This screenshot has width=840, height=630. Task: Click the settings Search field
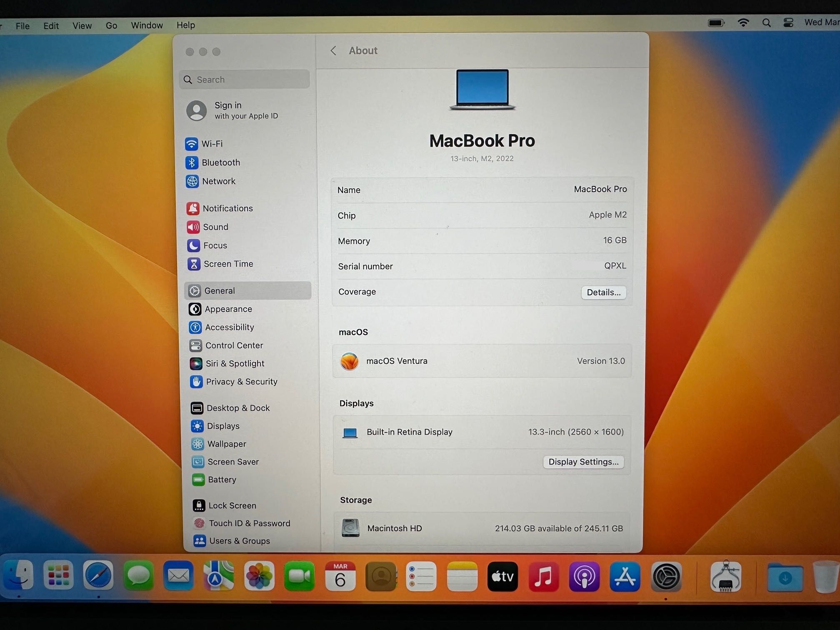(x=245, y=80)
